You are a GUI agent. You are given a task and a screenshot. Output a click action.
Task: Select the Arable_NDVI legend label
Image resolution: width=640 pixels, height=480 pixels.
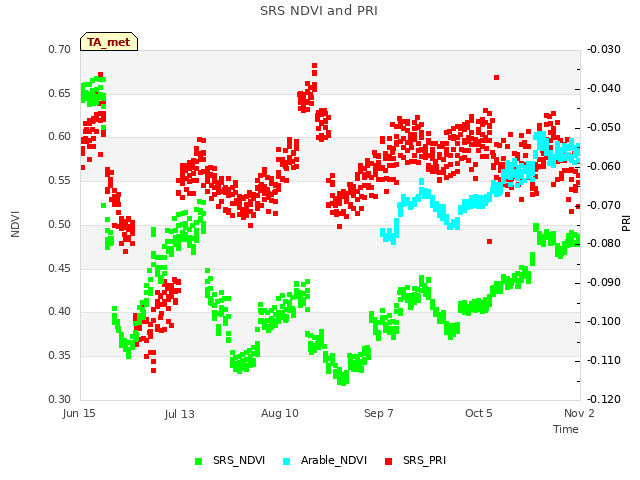coord(334,461)
